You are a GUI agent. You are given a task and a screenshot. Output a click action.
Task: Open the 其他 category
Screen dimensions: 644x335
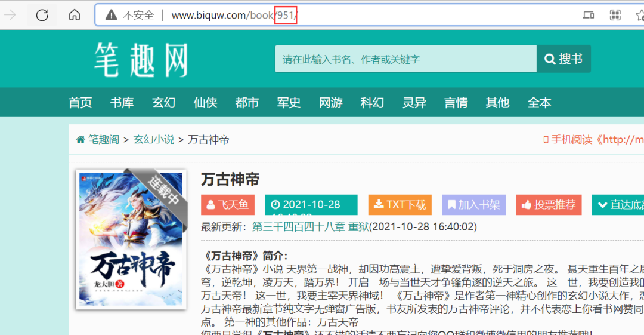pos(497,103)
